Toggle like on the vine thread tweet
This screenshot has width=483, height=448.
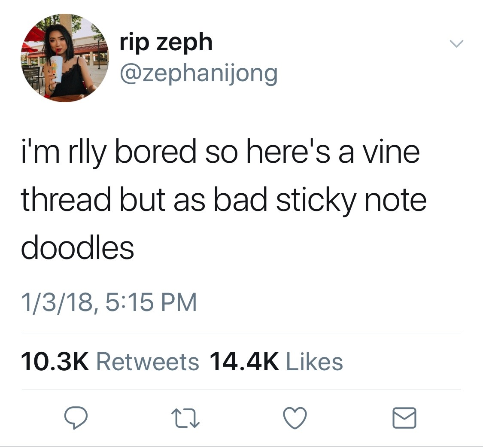[295, 418]
